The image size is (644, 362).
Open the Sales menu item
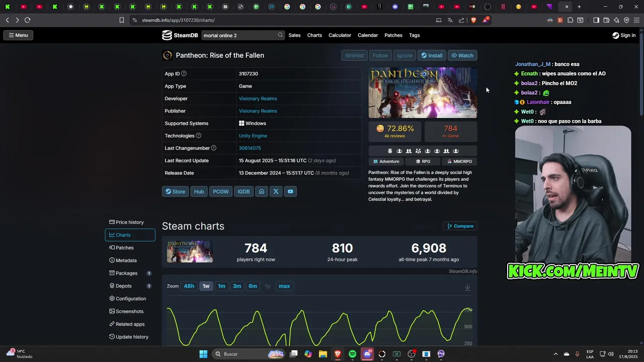(294, 35)
